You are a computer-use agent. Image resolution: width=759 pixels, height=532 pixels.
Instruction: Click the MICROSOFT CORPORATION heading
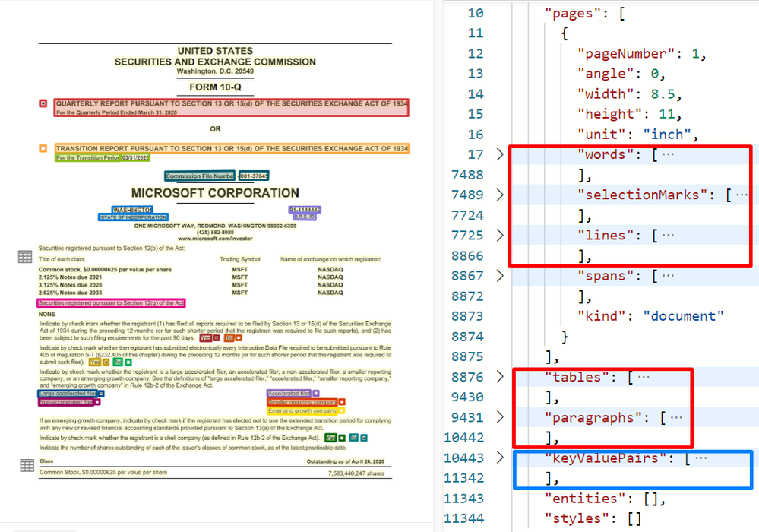click(x=215, y=193)
